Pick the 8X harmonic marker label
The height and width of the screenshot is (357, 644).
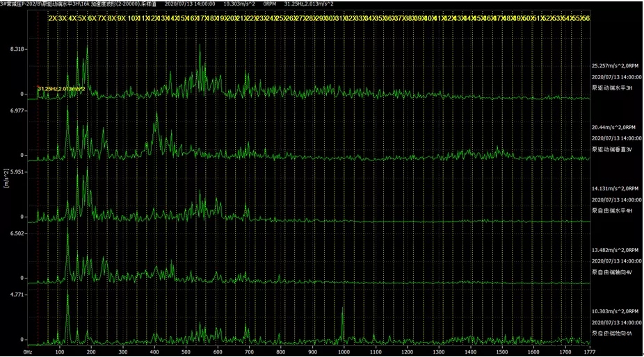point(112,17)
